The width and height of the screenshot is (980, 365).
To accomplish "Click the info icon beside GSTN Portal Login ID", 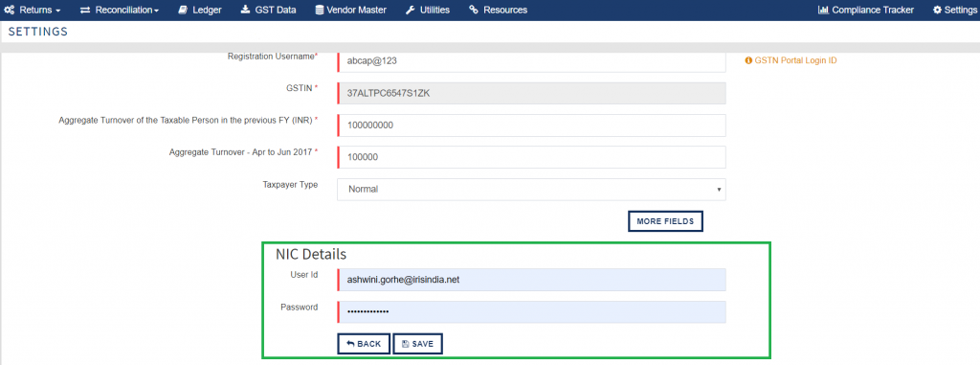I will (x=748, y=60).
